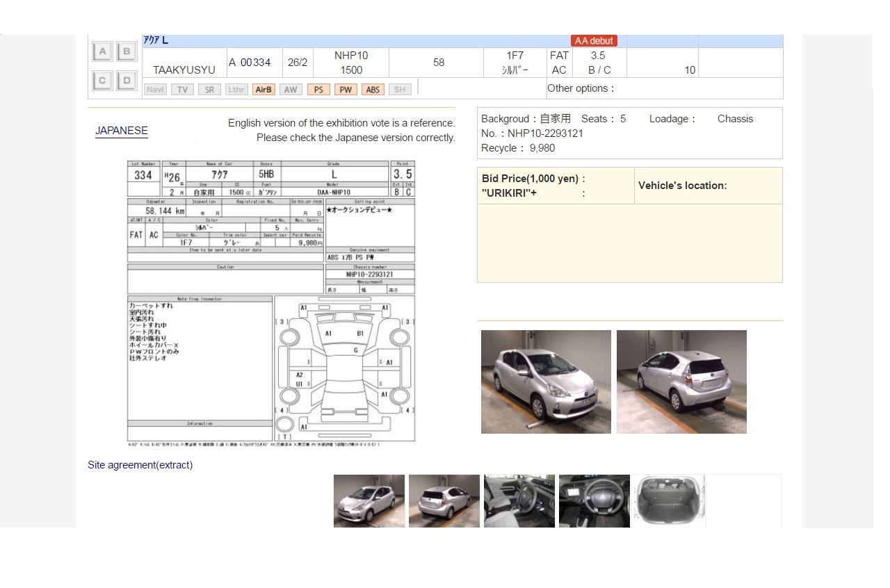Screen dimensions: 890x588
Task: Click the D grade button
Action: (127, 81)
